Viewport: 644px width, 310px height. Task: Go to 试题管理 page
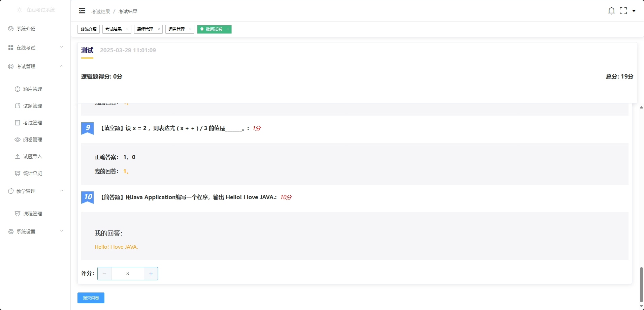[x=35, y=106]
